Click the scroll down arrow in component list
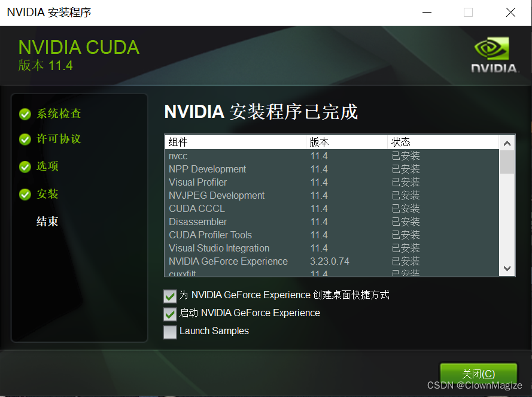The width and height of the screenshot is (532, 397). pyautogui.click(x=507, y=268)
